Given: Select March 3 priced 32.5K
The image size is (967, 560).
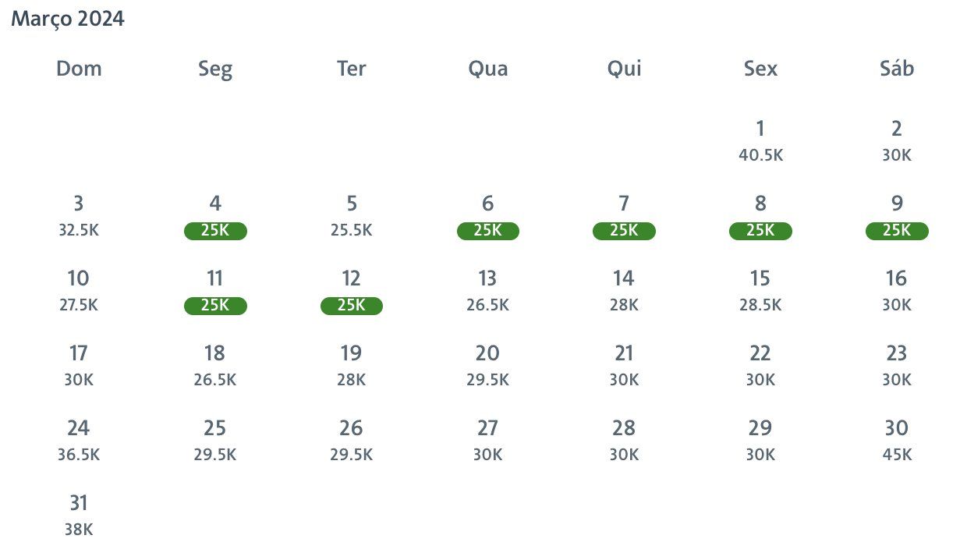Looking at the screenshot, I should click(x=79, y=216).
